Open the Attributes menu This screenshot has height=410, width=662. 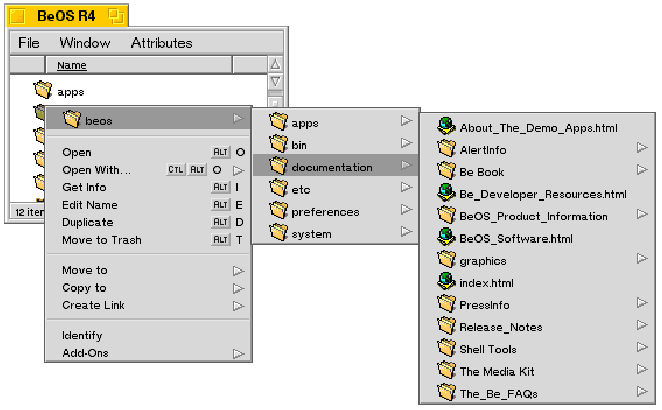161,43
